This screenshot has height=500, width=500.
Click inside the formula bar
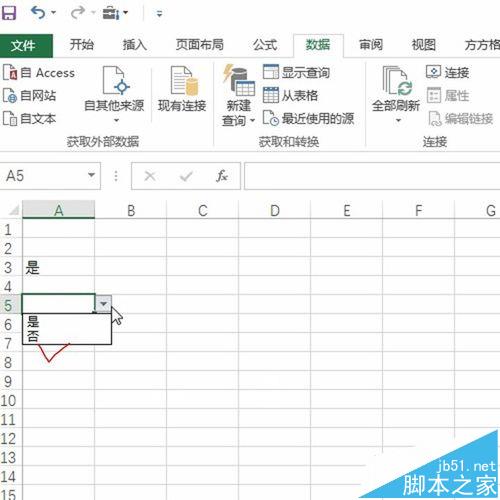tap(372, 176)
